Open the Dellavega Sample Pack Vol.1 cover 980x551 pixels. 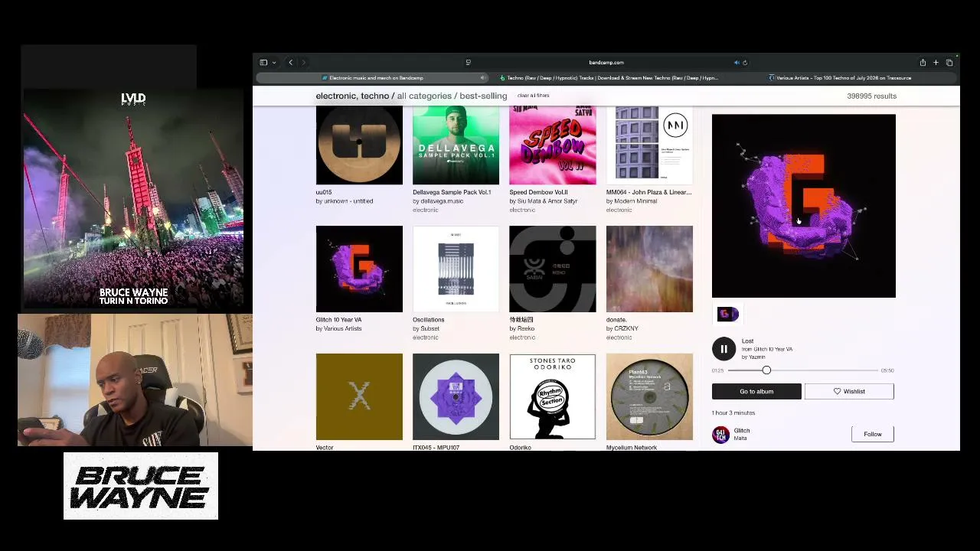click(456, 145)
